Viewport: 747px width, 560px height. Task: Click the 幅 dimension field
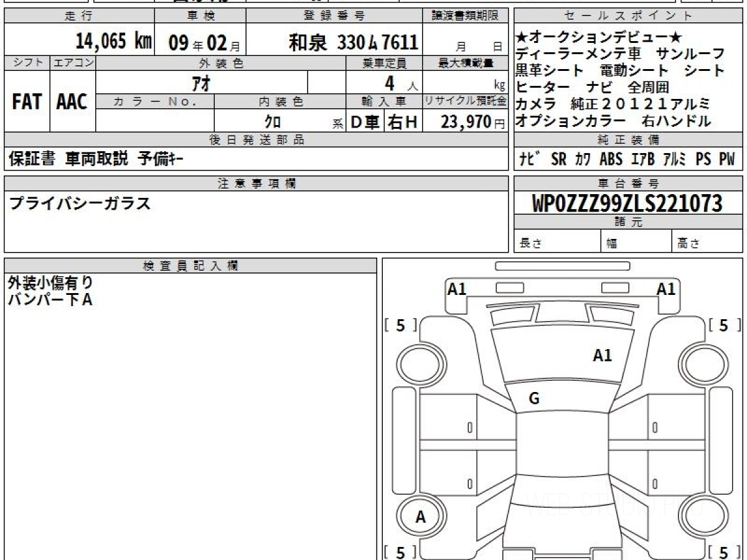pyautogui.click(x=636, y=241)
